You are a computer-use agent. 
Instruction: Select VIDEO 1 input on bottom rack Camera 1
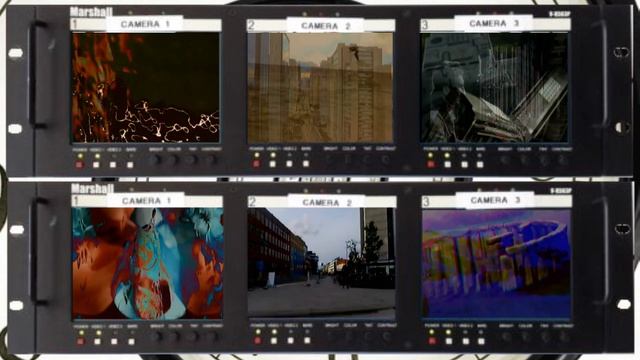coord(98,342)
